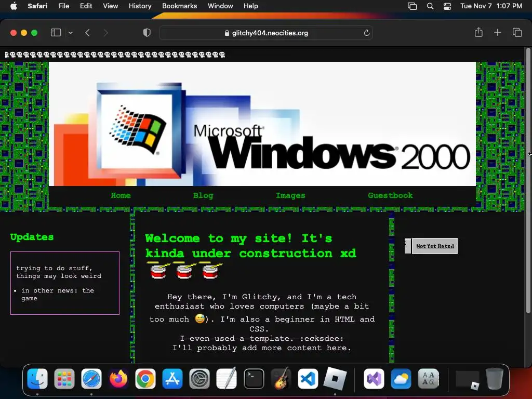Open Terminal from the Dock
The image size is (532, 399).
point(254,379)
